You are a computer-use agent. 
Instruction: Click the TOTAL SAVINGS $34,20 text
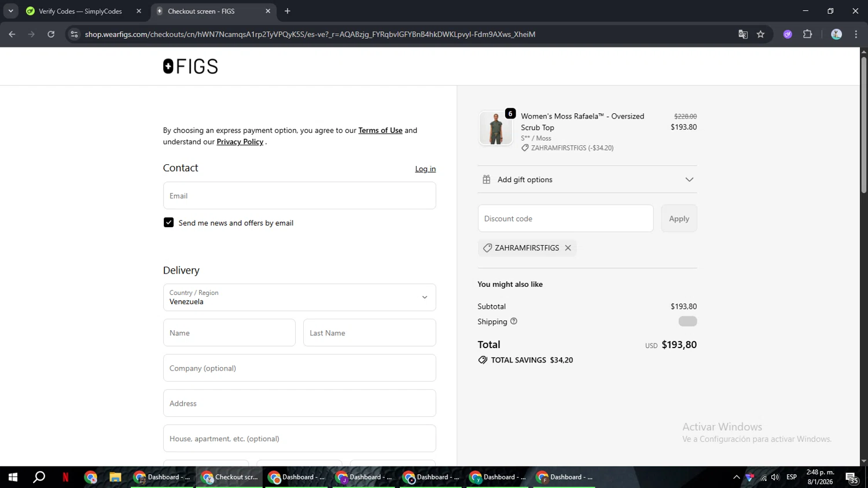point(532,360)
